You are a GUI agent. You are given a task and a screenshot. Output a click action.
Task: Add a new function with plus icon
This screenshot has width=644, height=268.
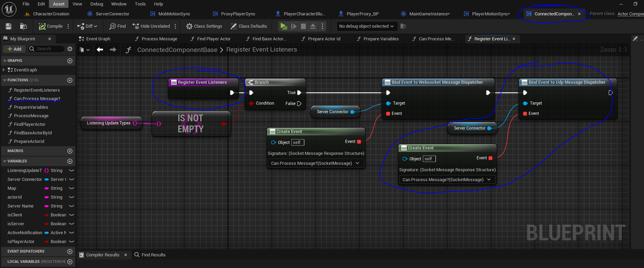[x=70, y=80]
